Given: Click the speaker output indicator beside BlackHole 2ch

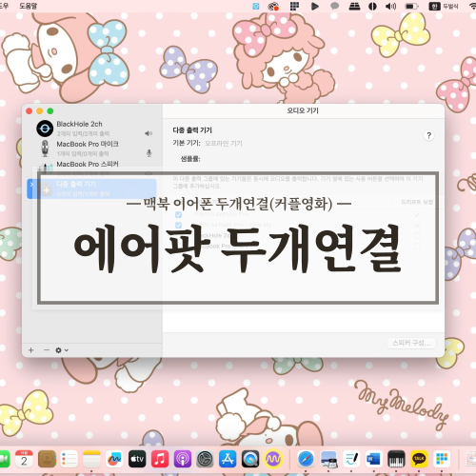Looking at the screenshot, I should click(x=149, y=133).
